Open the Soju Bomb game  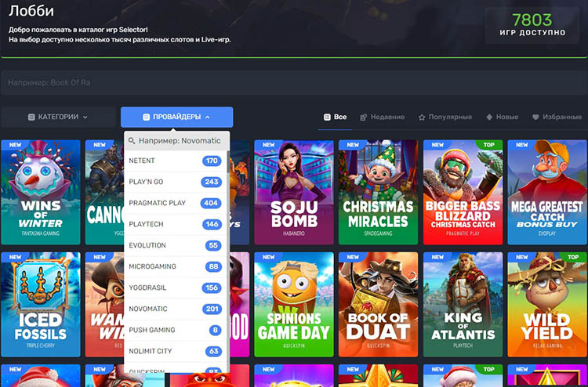point(294,192)
